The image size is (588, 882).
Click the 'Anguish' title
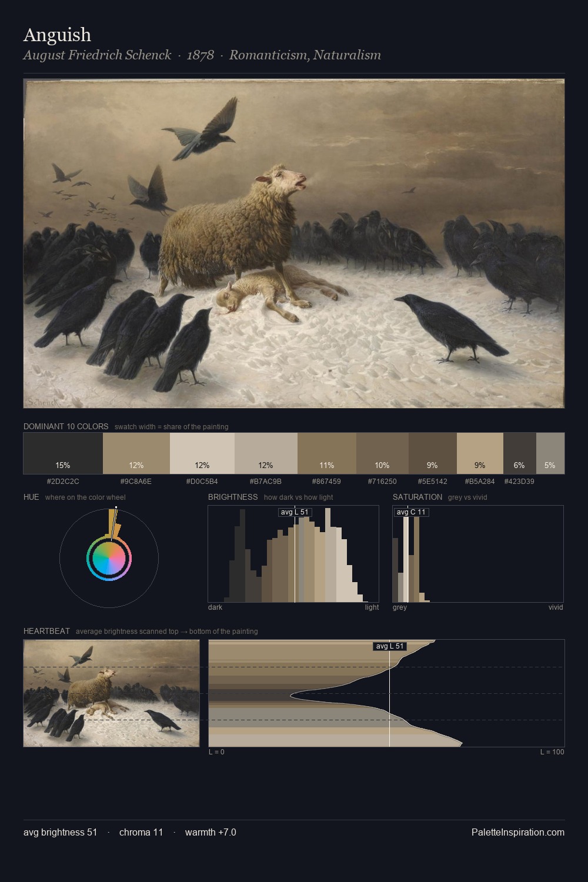tap(57, 35)
